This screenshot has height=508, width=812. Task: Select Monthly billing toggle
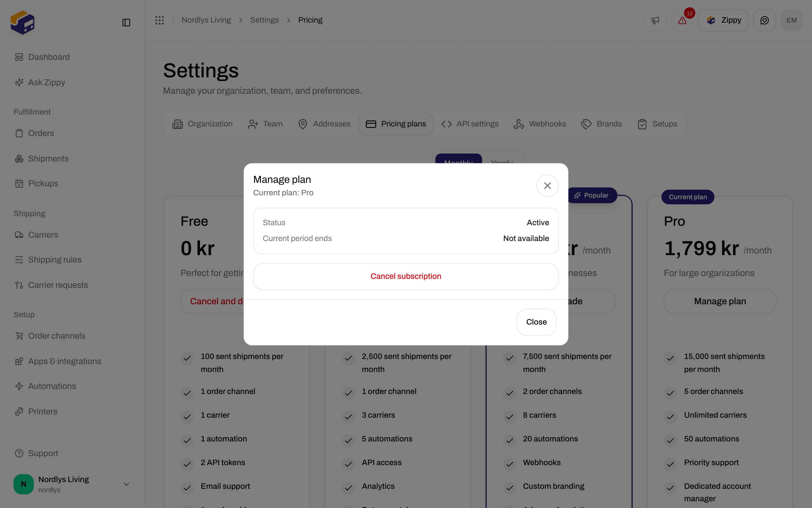458,159
